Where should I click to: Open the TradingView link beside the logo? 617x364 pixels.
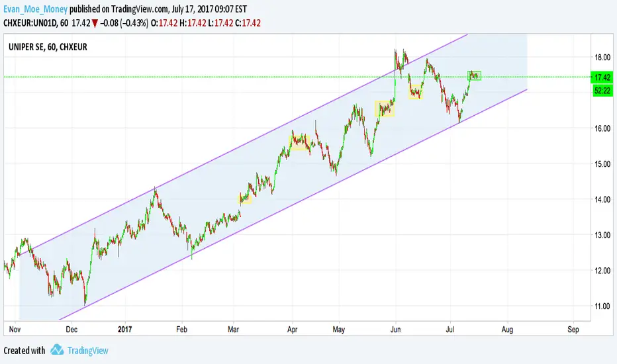coord(88,351)
